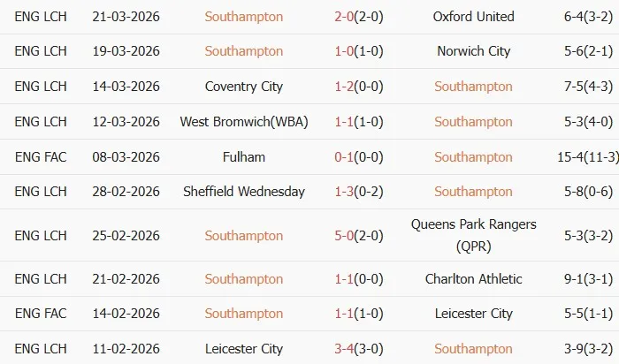619x364 pixels.
Task: Click the Fulham team name
Action: (x=243, y=157)
